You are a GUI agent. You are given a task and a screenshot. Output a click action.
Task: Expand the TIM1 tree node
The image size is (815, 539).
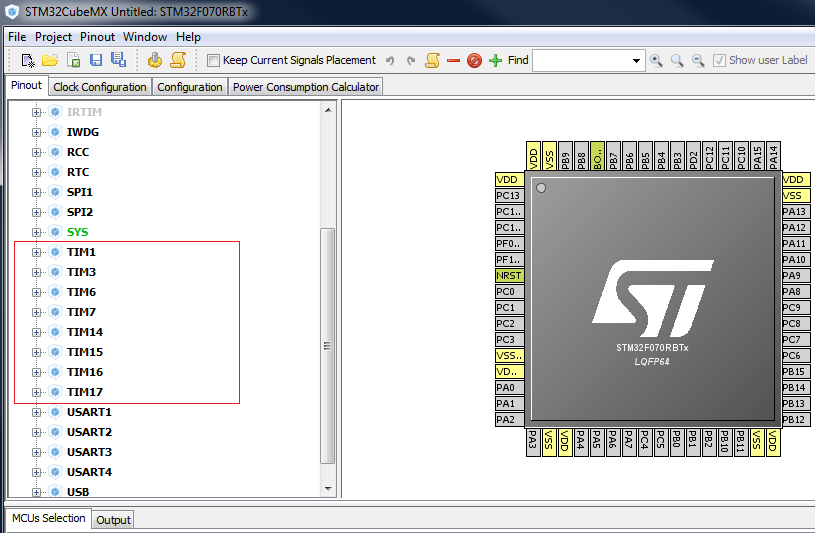click(37, 252)
